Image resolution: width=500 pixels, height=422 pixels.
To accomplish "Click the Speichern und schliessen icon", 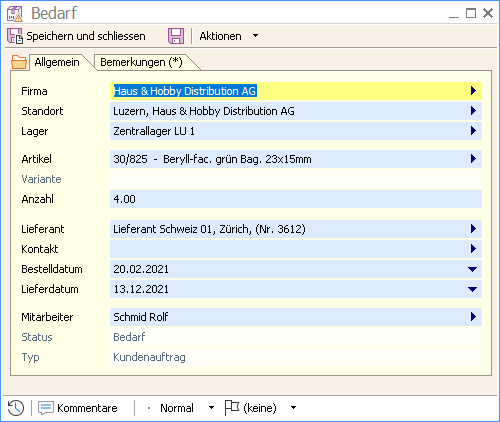I will (x=15, y=36).
